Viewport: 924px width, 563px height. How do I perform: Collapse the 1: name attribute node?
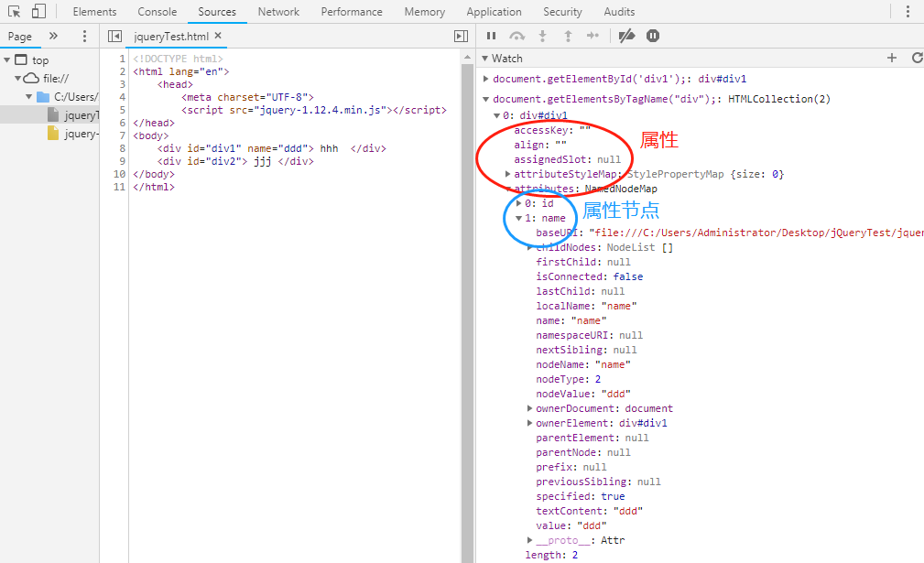[x=518, y=218]
